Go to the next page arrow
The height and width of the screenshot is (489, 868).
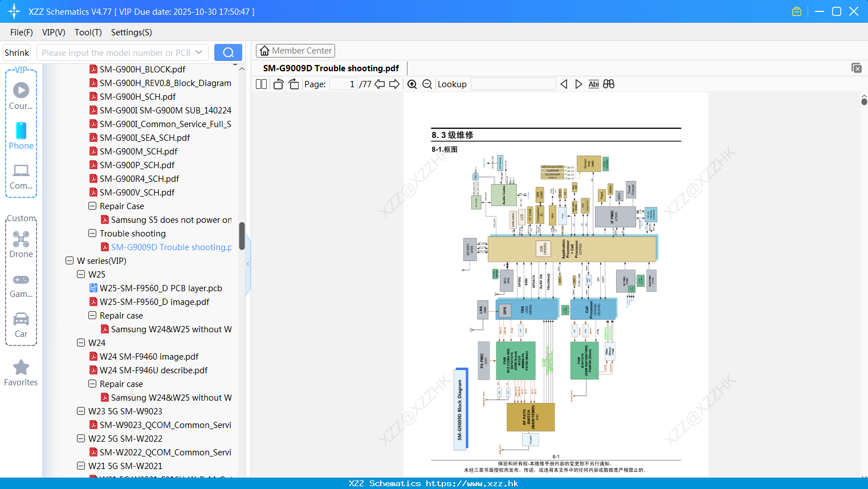pyautogui.click(x=394, y=84)
